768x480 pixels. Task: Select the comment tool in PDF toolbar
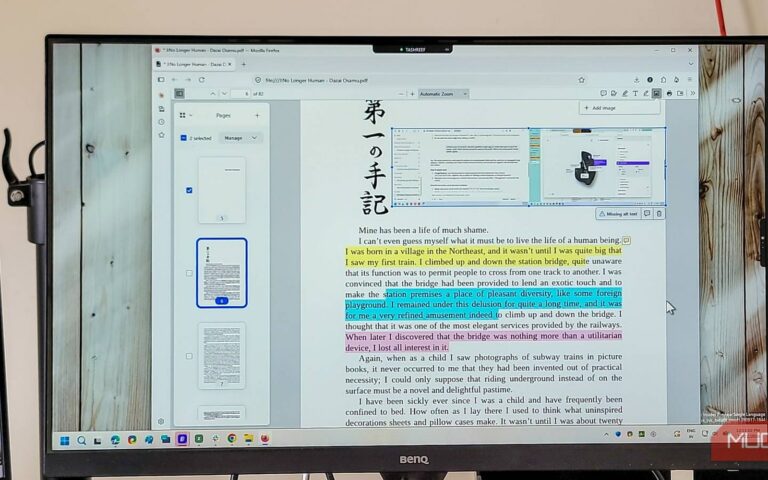[x=603, y=93]
